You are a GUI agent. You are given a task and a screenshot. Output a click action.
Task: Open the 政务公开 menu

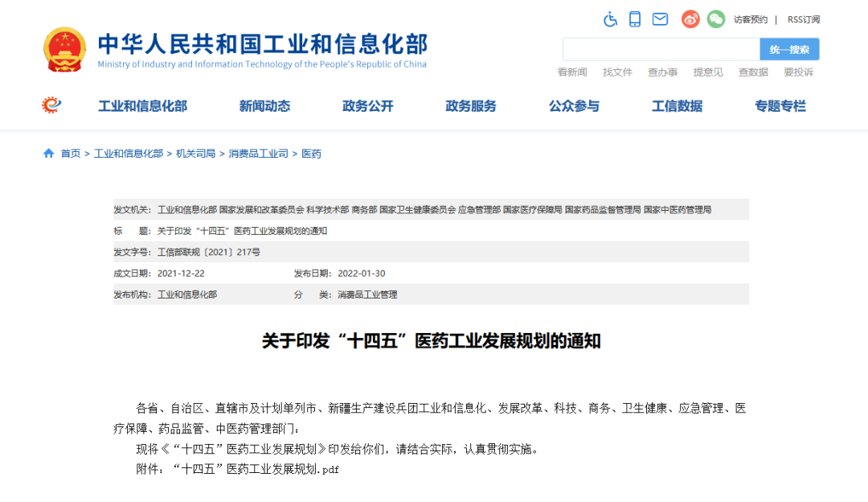(367, 106)
